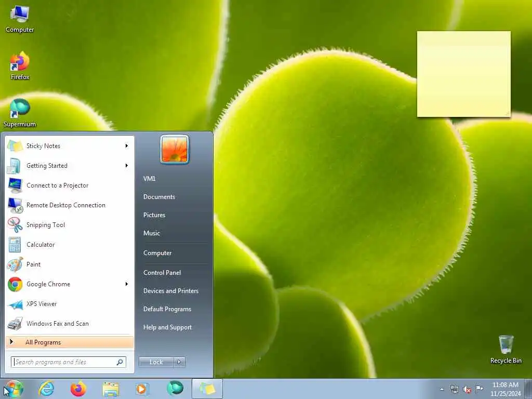Open Windows Media Player from taskbar
Viewport: 532px width, 399px height.
(x=141, y=389)
